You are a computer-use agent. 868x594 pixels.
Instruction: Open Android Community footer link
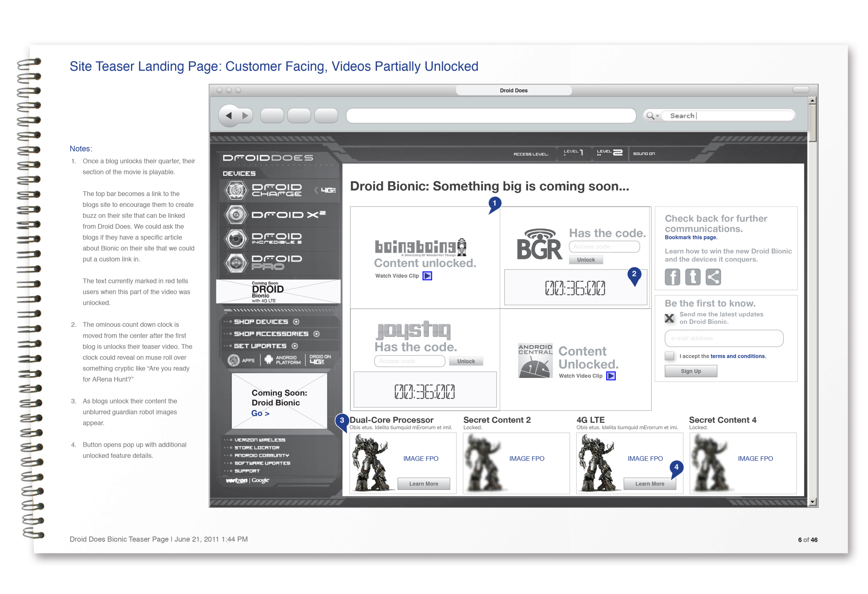(x=261, y=455)
